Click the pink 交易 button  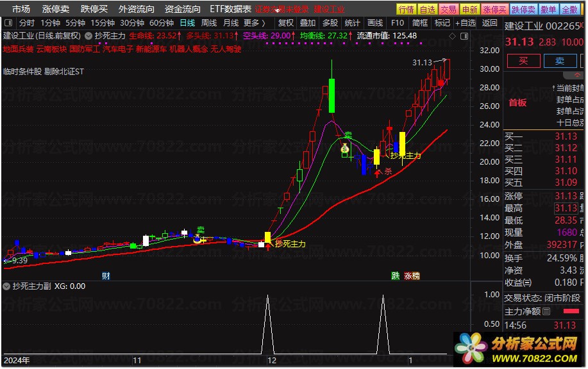(x=448, y=10)
